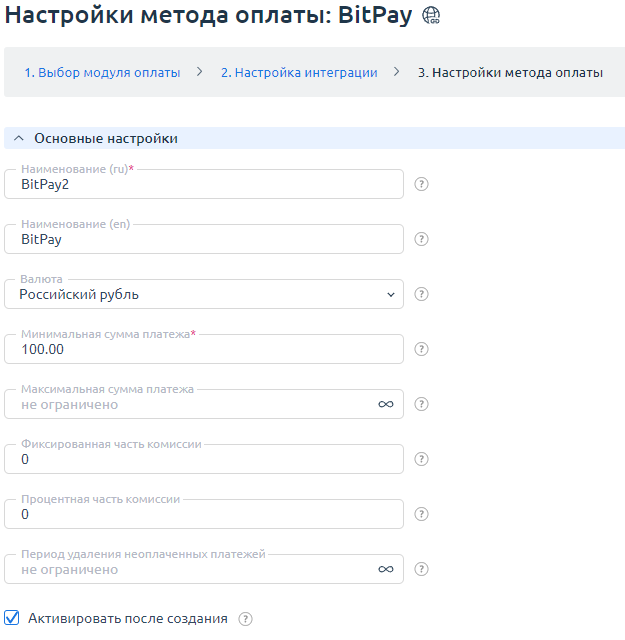The height and width of the screenshot is (640, 625).
Task: Click the Наименование (ru) input field
Action: 204,184
